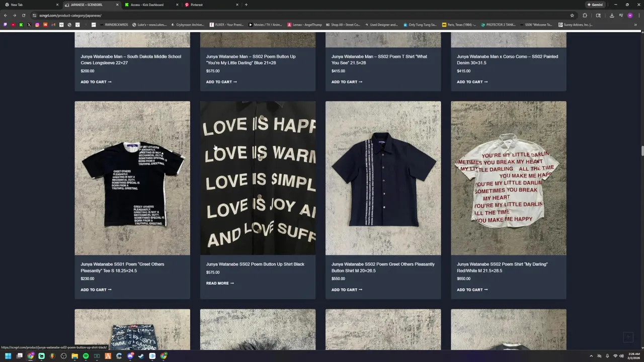Open the Used Designer bookmark
This screenshot has width=644, height=362.
(381, 25)
